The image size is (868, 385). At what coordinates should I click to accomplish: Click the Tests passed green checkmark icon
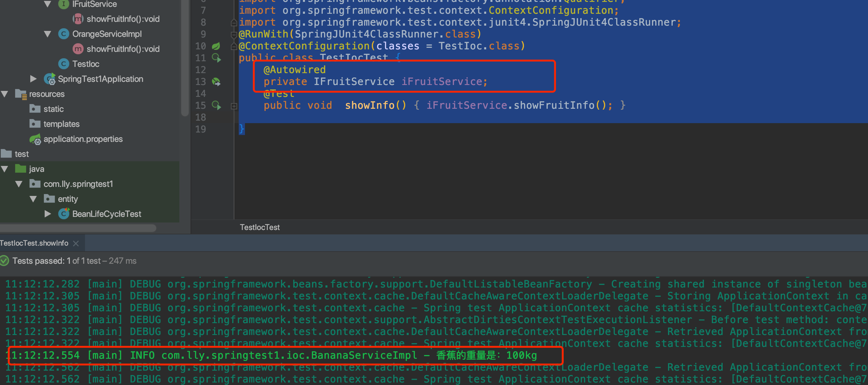click(4, 261)
